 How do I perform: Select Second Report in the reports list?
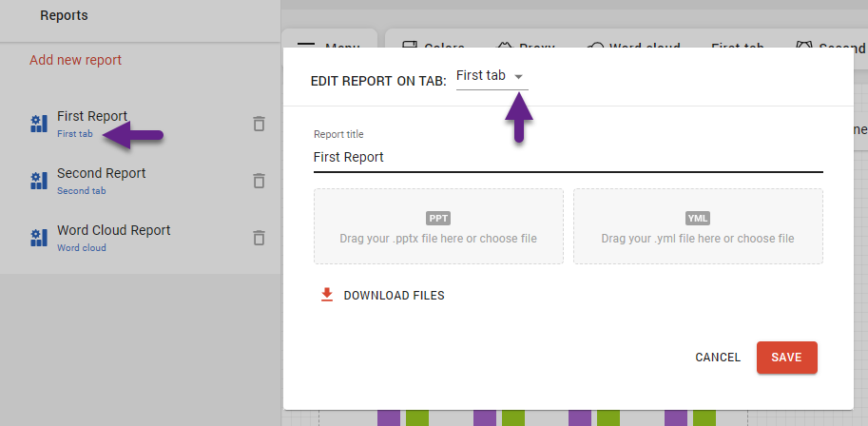[x=101, y=174]
